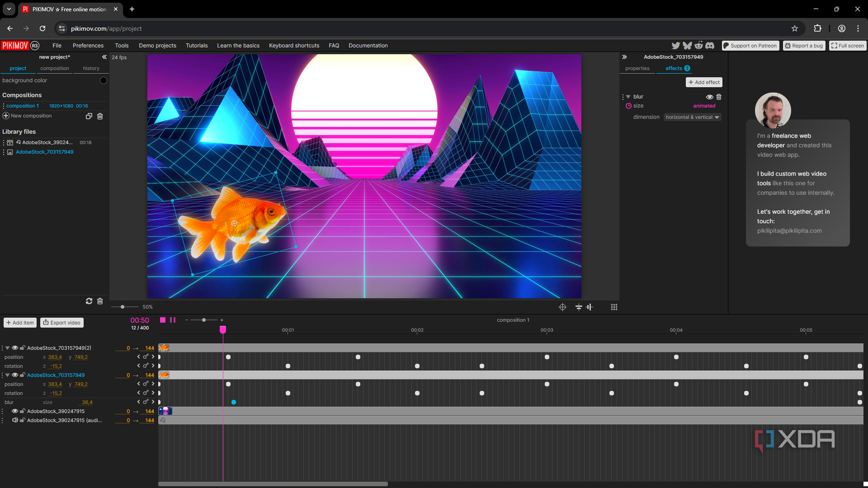868x488 pixels.
Task: Switch to the history tab
Action: [x=91, y=68]
